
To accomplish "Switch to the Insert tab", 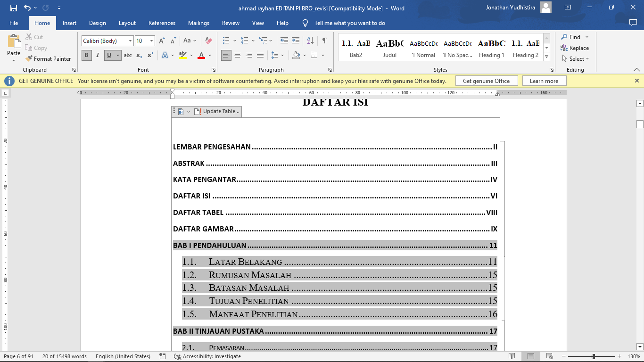I will click(69, 23).
